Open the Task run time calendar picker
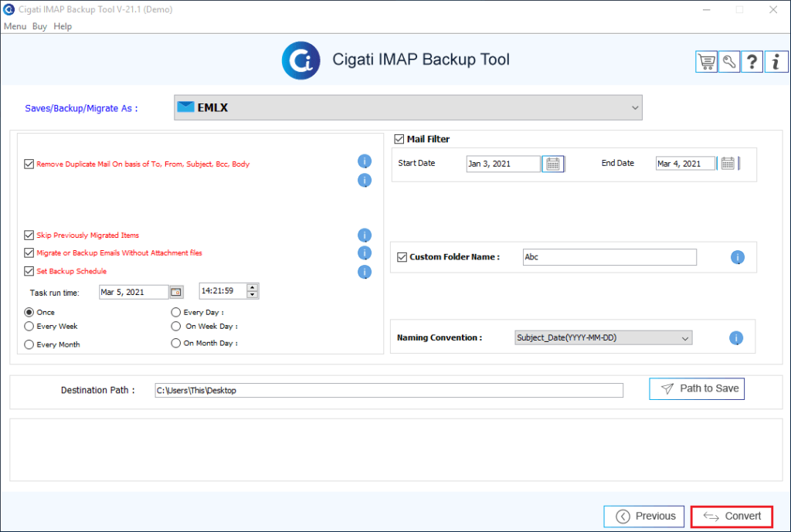Image resolution: width=791 pixels, height=532 pixels. coord(176,292)
